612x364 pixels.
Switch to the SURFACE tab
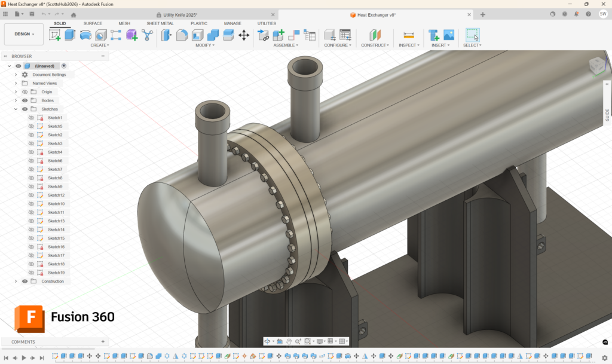tap(93, 23)
